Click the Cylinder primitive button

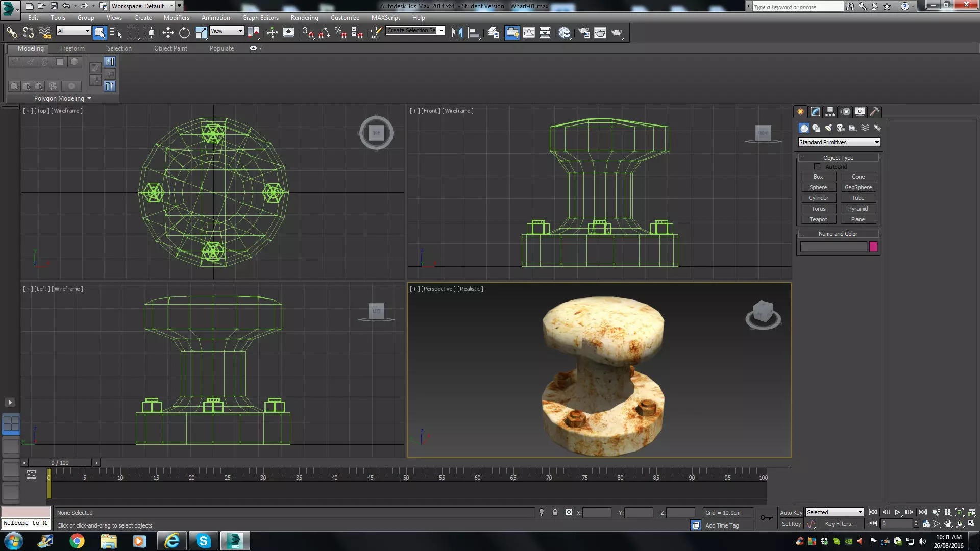[818, 198]
